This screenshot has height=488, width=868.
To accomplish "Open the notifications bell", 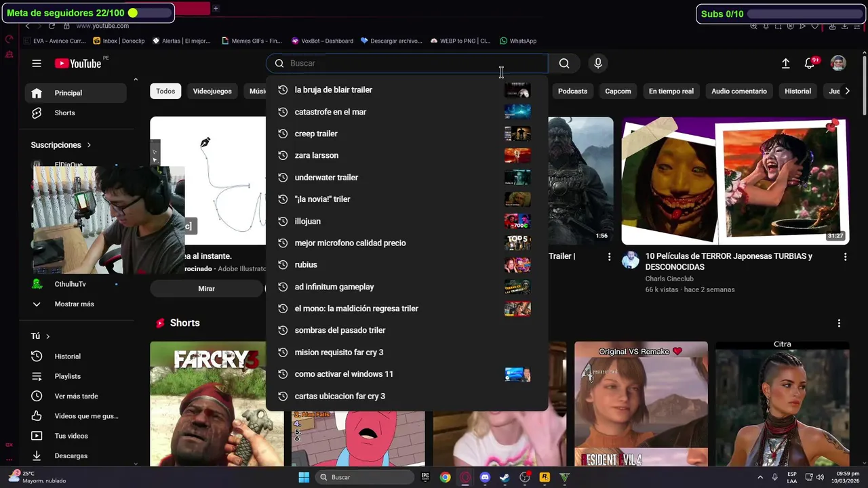I will (x=809, y=63).
